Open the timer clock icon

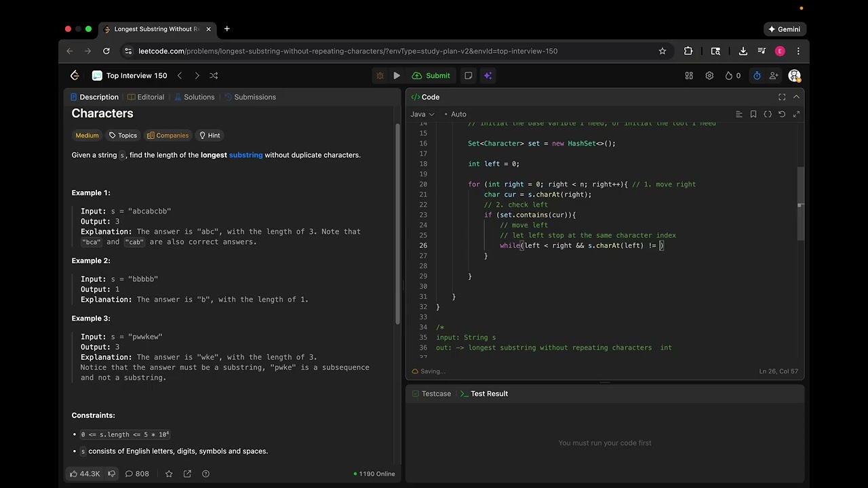(757, 75)
